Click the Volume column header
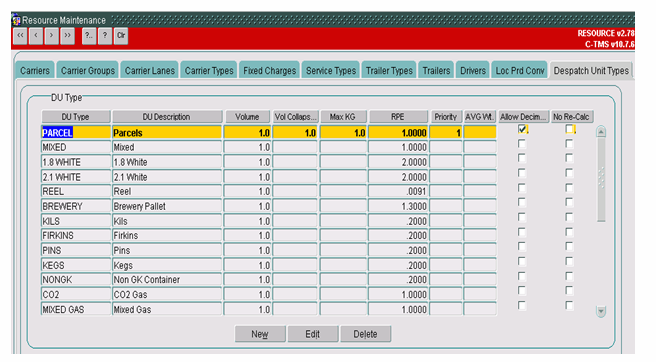This screenshot has height=362, width=656. pyautogui.click(x=247, y=117)
